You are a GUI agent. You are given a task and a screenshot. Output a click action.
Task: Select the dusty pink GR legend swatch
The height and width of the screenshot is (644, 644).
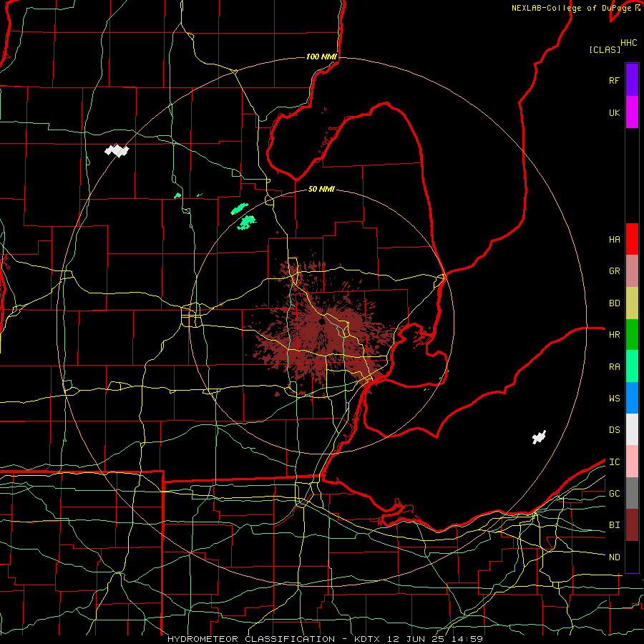632,271
